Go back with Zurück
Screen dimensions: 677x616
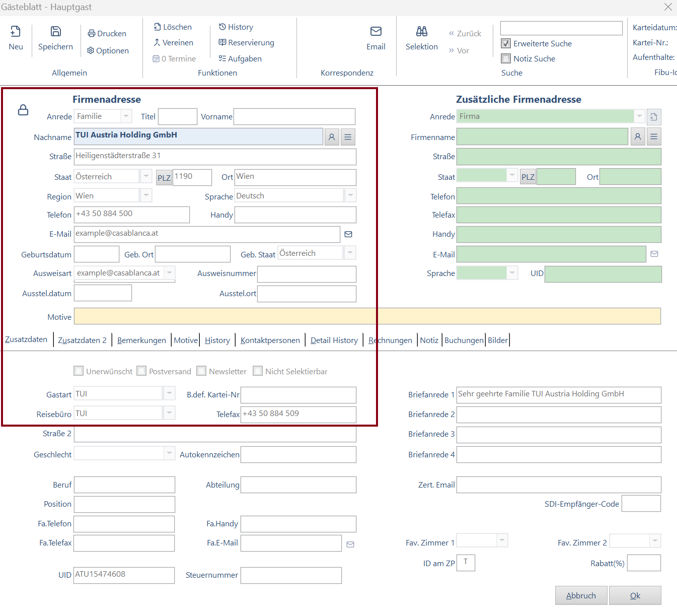tap(465, 33)
